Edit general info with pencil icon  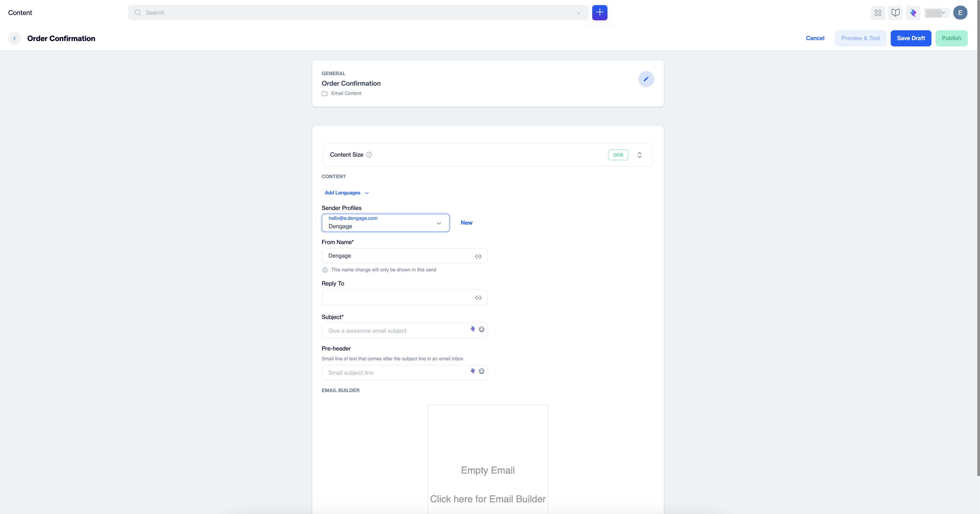point(646,79)
